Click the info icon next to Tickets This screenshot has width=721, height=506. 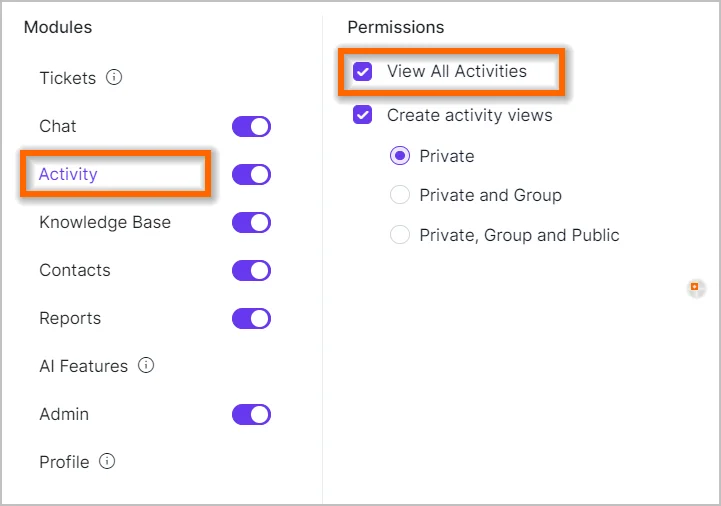coord(114,77)
